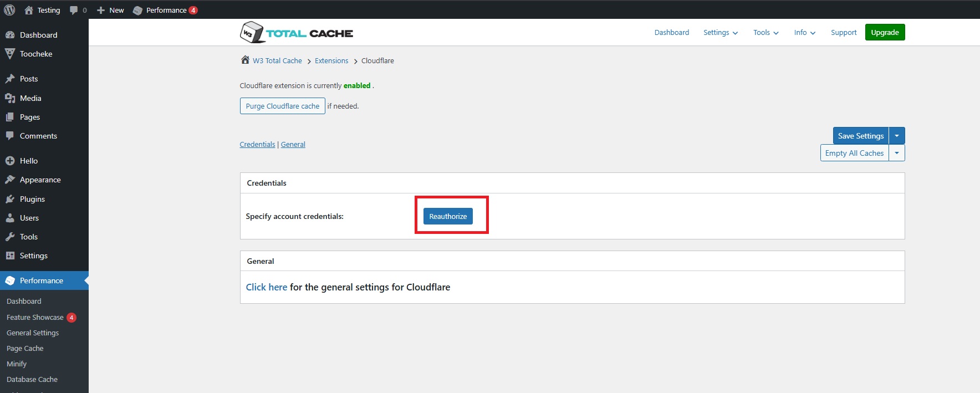Open the comments bubble icon in admin bar

coord(74,11)
